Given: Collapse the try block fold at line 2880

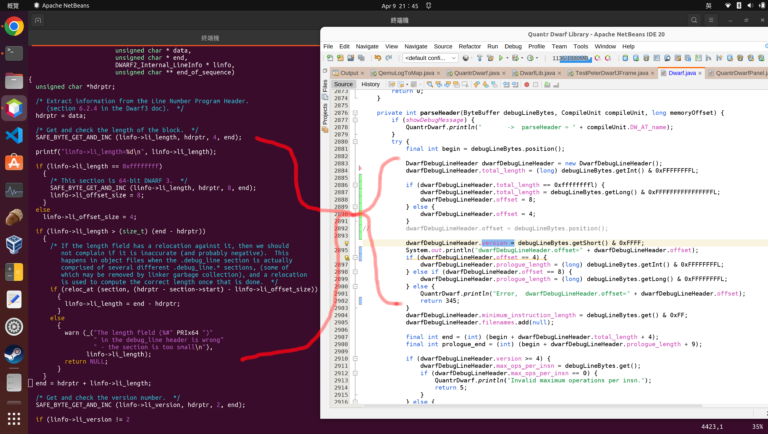Looking at the screenshot, I should [355, 142].
